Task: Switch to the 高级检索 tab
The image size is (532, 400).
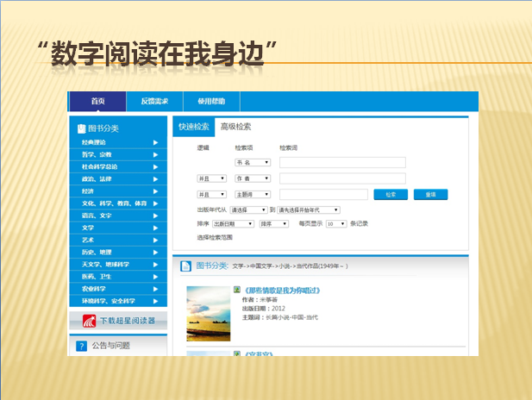Action: [x=235, y=127]
